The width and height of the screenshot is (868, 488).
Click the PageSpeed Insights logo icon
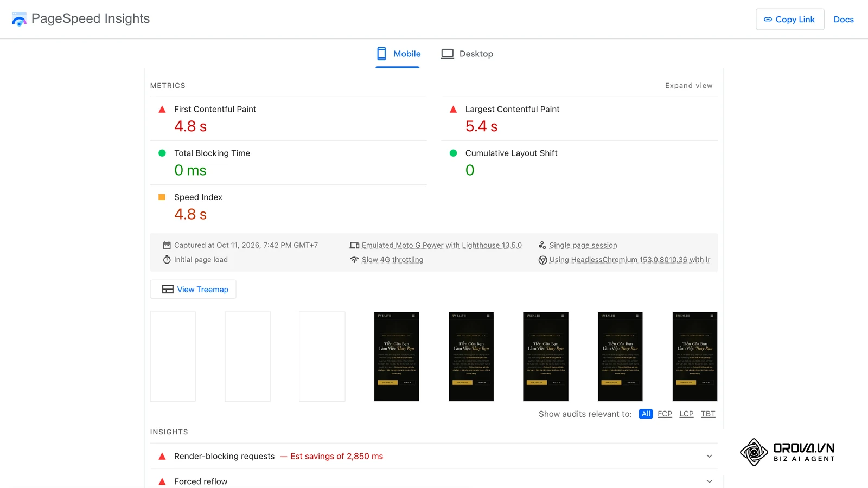pyautogui.click(x=19, y=19)
